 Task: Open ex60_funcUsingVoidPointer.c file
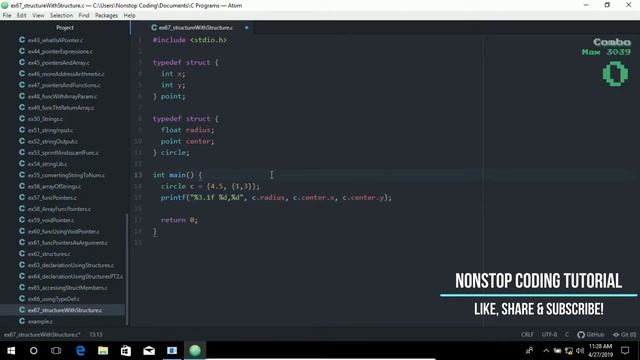[x=63, y=231]
